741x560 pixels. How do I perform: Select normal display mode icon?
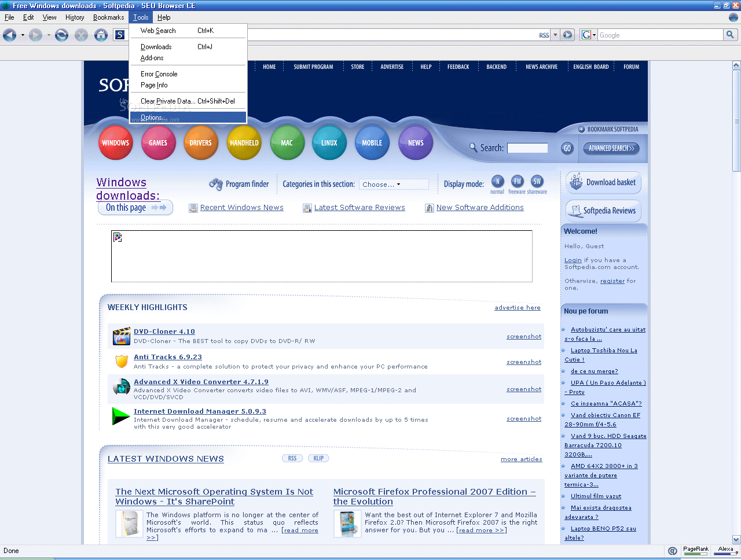(x=497, y=181)
